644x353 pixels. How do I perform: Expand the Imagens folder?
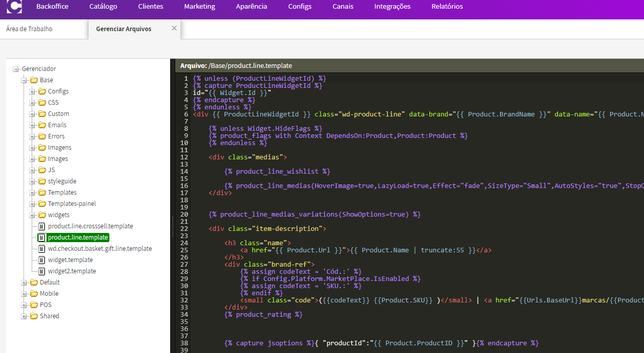(32, 148)
